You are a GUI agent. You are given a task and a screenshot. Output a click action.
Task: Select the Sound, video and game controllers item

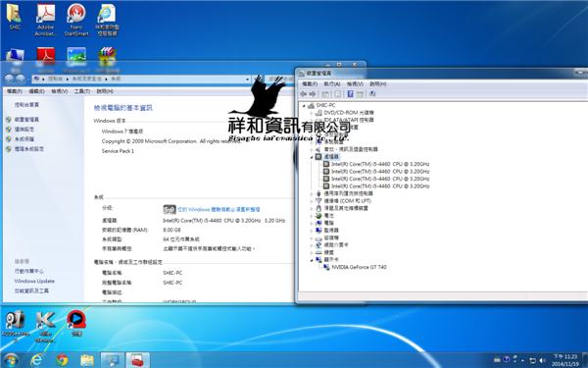(x=351, y=149)
